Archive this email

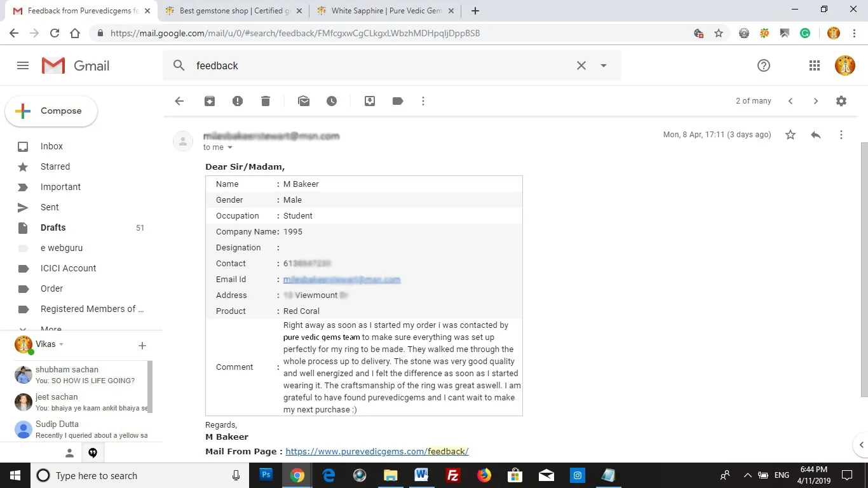click(x=210, y=101)
